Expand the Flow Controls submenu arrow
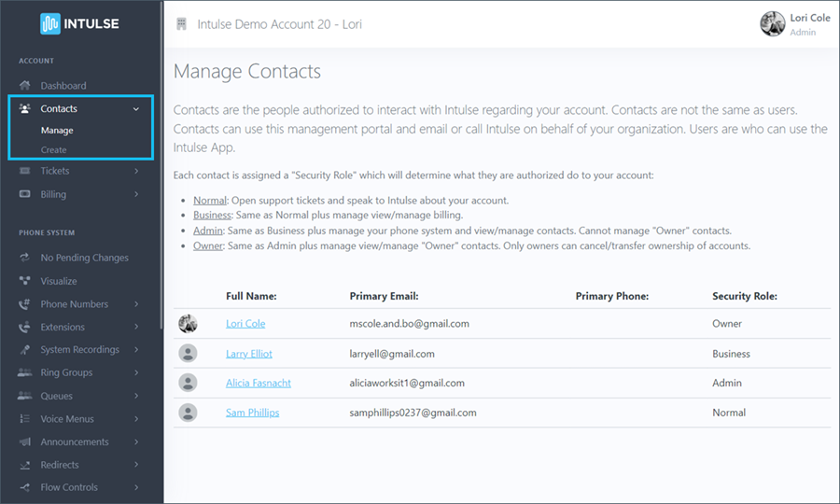Viewport: 840px width, 504px height. tap(136, 487)
